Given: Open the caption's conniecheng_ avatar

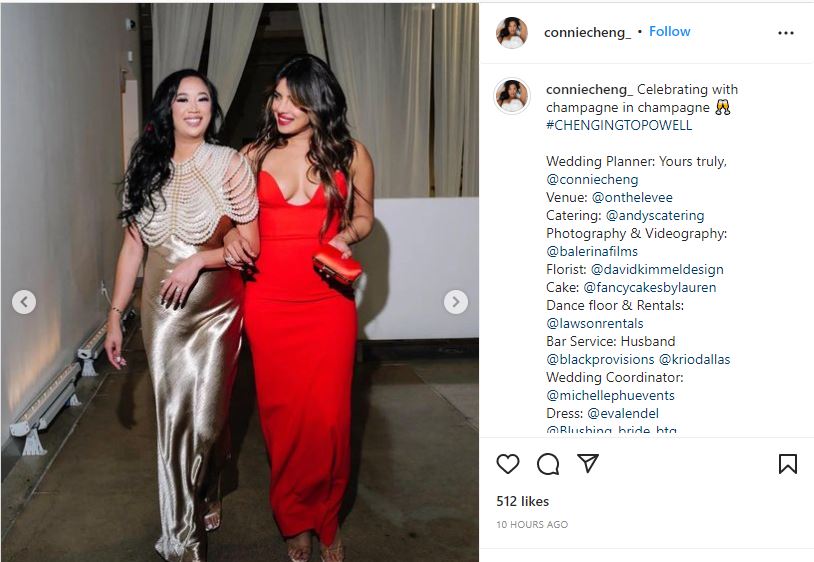Looking at the screenshot, I should pyautogui.click(x=512, y=96).
